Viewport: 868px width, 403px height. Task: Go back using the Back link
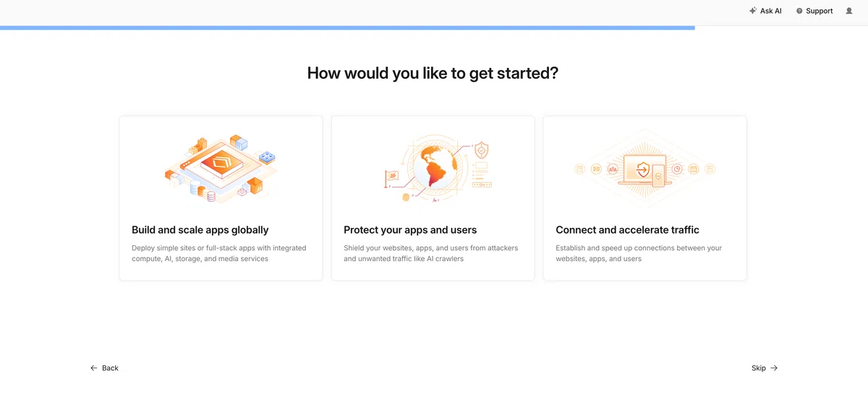click(104, 368)
